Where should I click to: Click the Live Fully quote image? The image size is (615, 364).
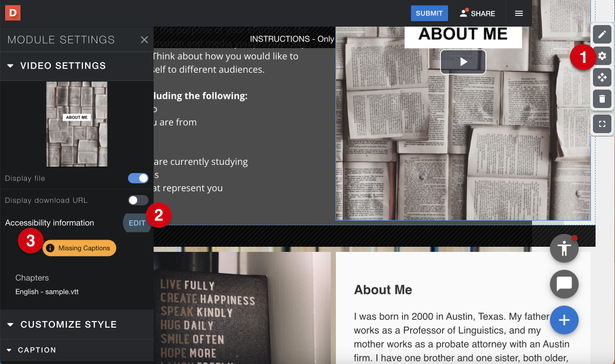[x=242, y=308]
